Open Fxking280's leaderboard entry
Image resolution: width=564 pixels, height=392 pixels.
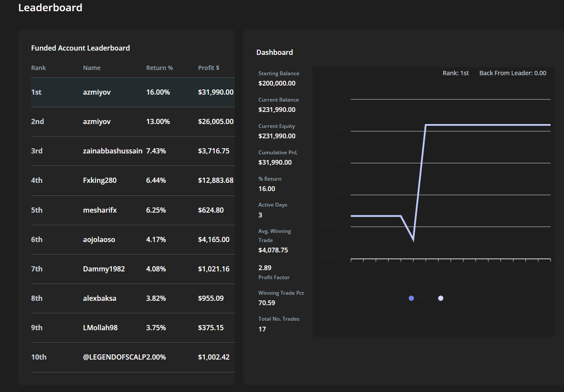click(x=100, y=180)
